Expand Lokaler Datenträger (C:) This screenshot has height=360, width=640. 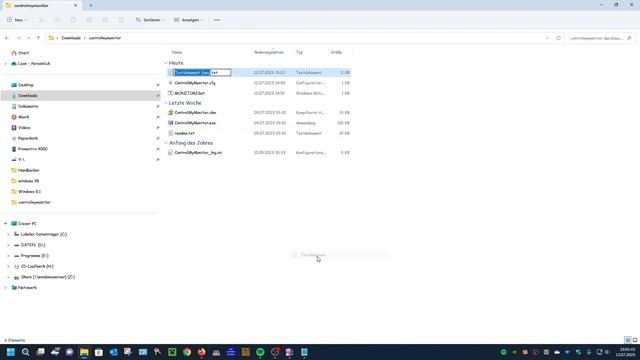click(x=9, y=234)
